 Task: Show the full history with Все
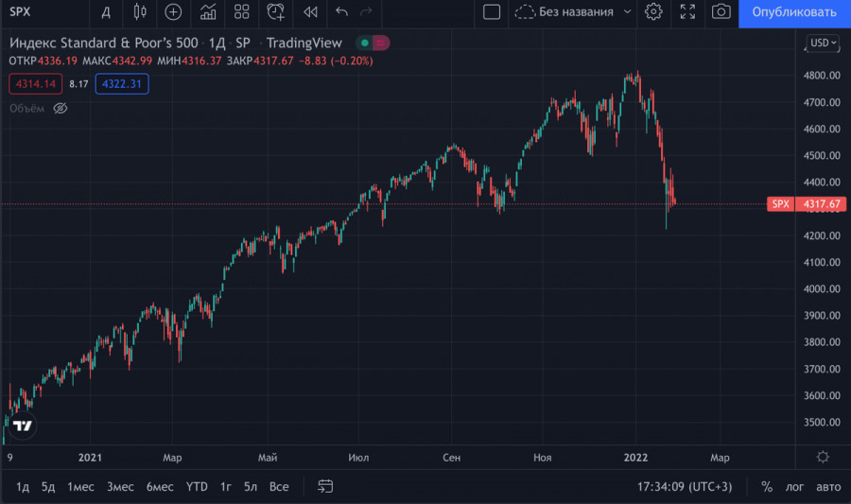click(x=279, y=487)
